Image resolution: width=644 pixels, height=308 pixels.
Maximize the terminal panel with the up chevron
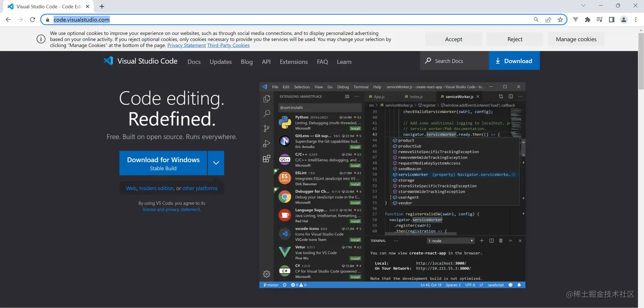pos(511,241)
